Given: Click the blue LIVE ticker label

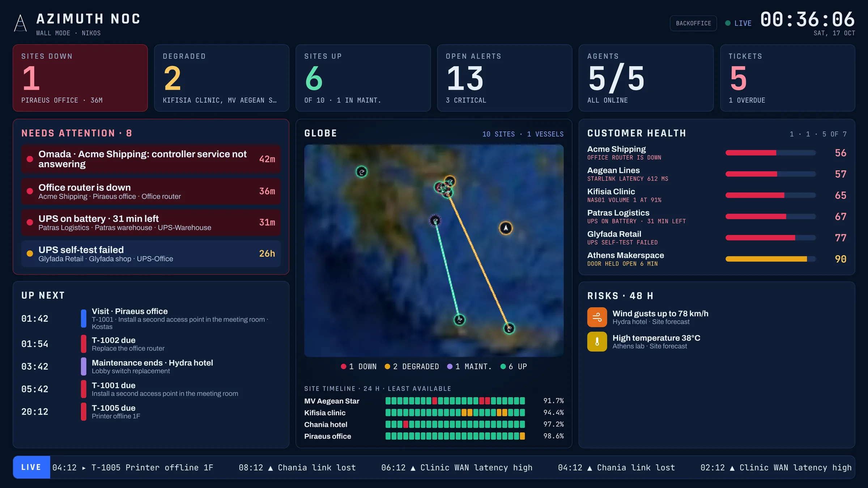Looking at the screenshot, I should pos(31,467).
